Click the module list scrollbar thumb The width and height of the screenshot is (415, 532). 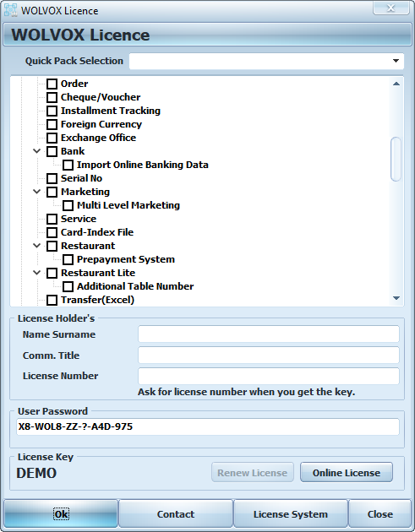[396, 159]
